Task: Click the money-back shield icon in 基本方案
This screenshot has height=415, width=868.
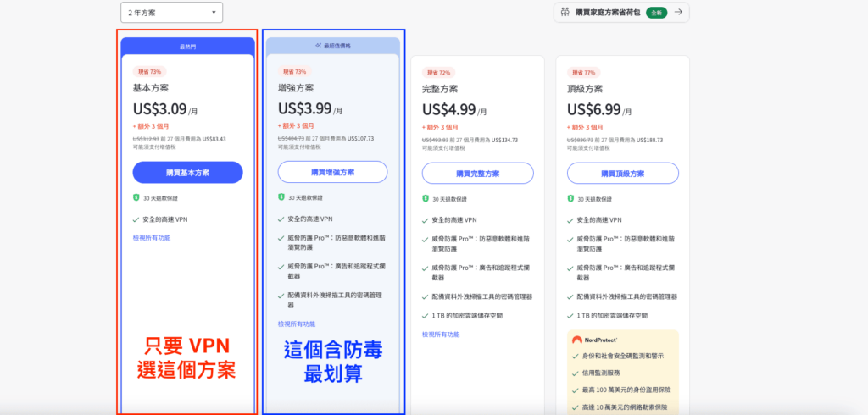Action: click(136, 197)
